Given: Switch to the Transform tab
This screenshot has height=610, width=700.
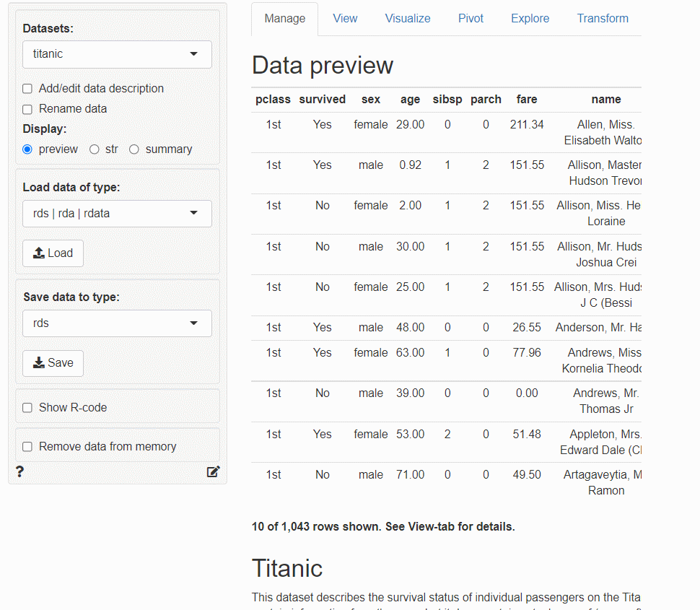Looking at the screenshot, I should [x=602, y=19].
